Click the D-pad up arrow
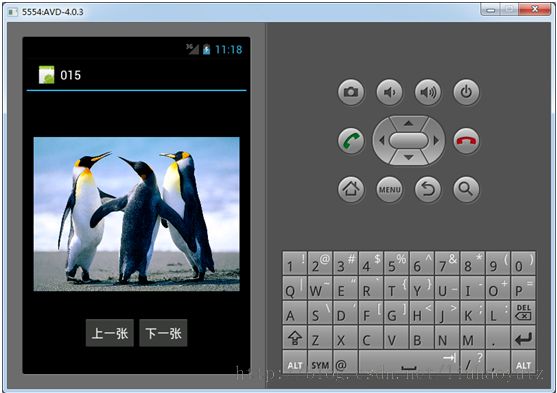Viewport: 557px width, 393px height. [x=409, y=123]
